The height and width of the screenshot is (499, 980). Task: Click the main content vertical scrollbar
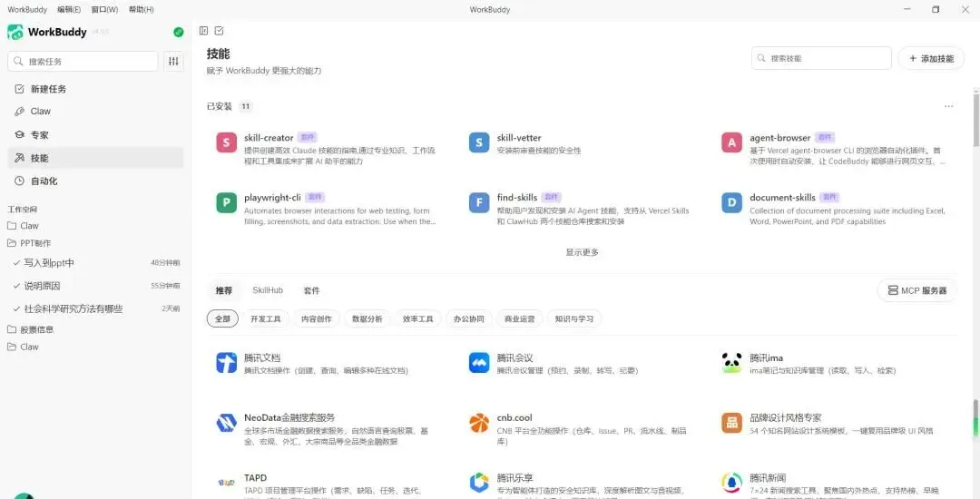coord(976,119)
